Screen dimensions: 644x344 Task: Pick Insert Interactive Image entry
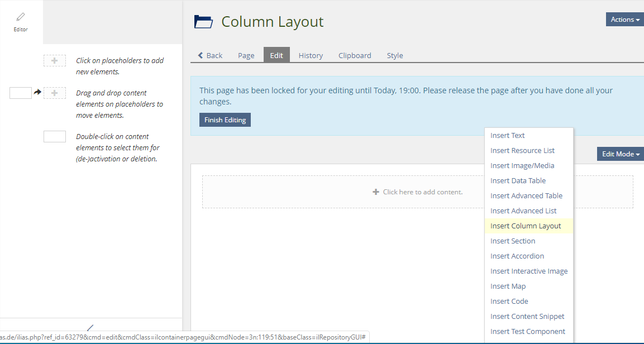pyautogui.click(x=528, y=271)
